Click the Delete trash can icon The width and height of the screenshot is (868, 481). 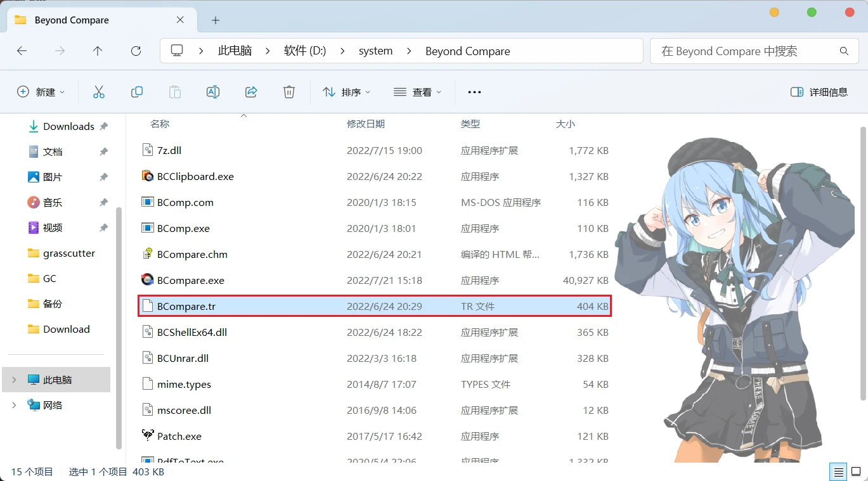289,92
